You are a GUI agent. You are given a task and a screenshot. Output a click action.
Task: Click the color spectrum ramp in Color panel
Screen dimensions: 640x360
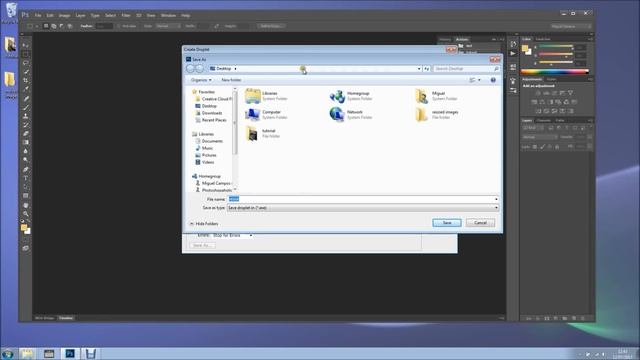pos(554,72)
